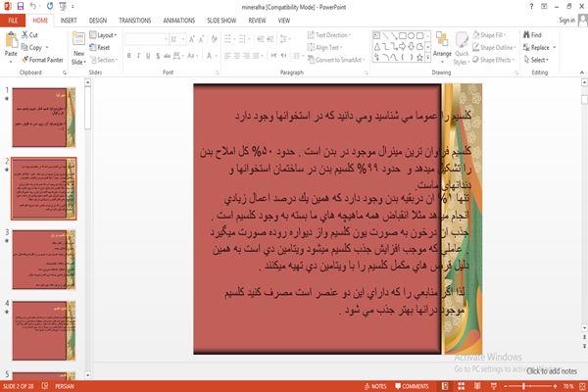This screenshot has height=392, width=588.
Task: Select slide 1 thumbnail
Action: [x=44, y=118]
